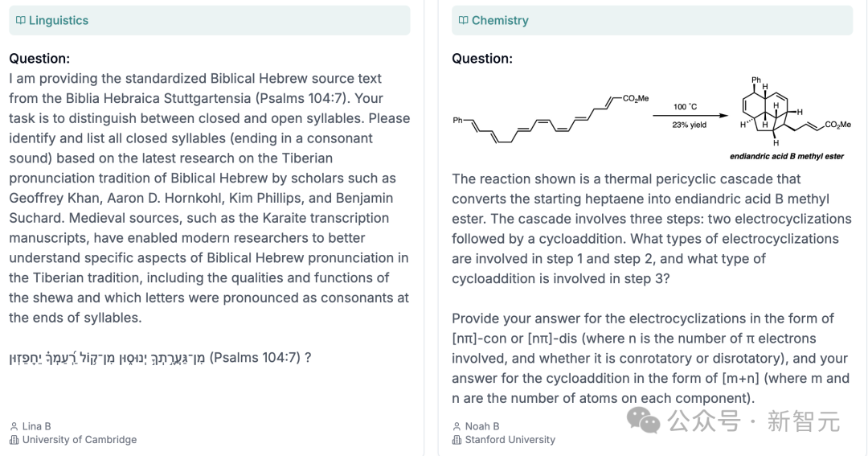
Task: Open the Chemistry category header
Action: pyautogui.click(x=652, y=20)
